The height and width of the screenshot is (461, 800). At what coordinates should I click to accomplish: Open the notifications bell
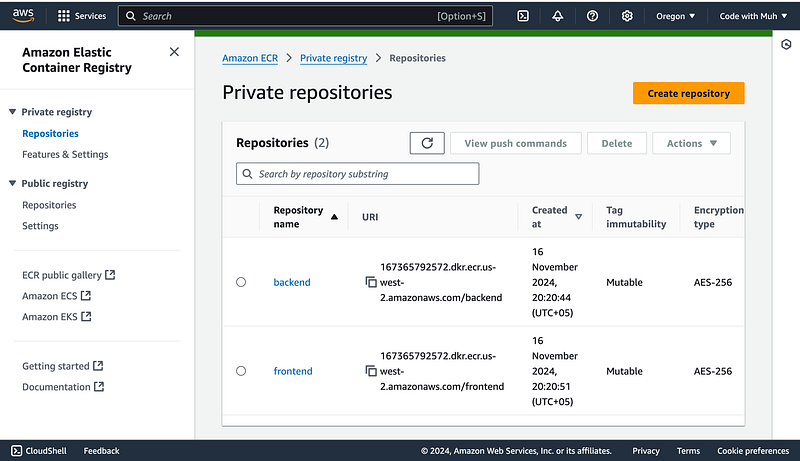(x=557, y=16)
